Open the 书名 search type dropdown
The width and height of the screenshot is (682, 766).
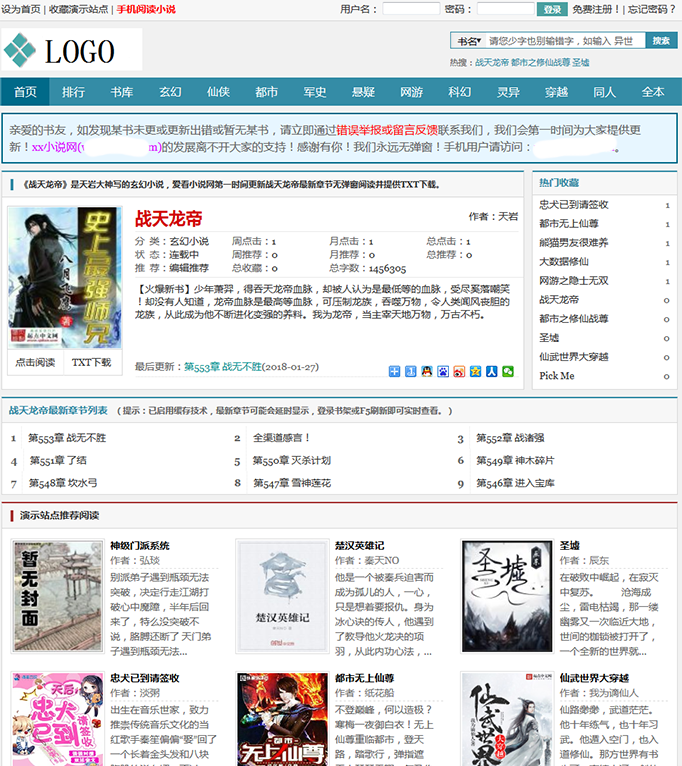coord(469,41)
